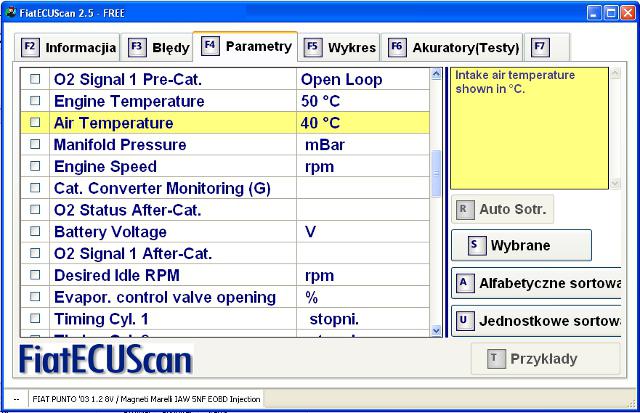Tick the Engine Temperature checkbox
640x413 pixels.
tap(35, 100)
